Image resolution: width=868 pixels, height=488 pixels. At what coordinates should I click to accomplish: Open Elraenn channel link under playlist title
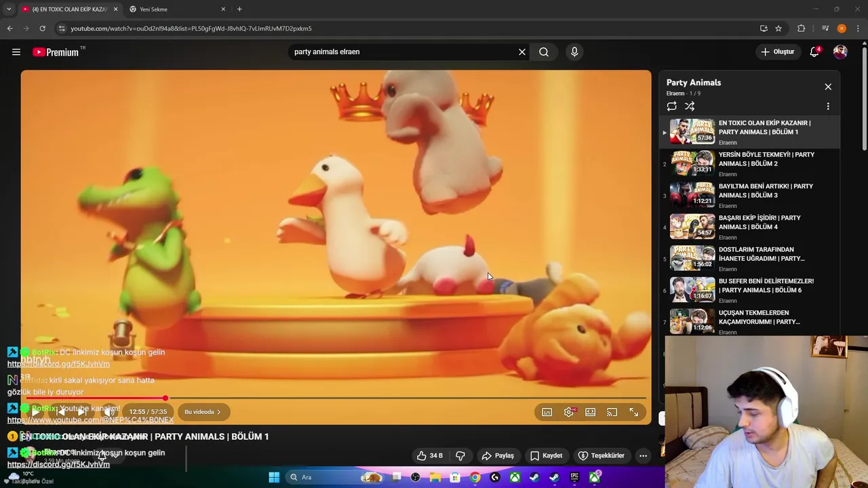[675, 94]
